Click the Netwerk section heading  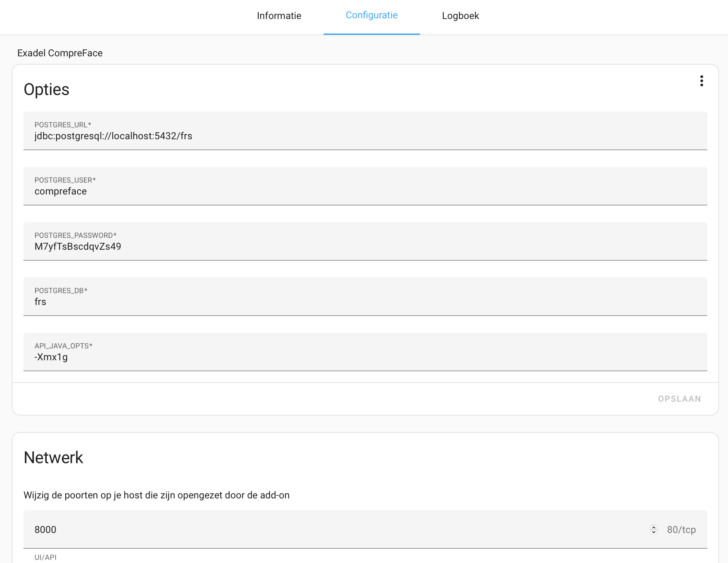53,457
